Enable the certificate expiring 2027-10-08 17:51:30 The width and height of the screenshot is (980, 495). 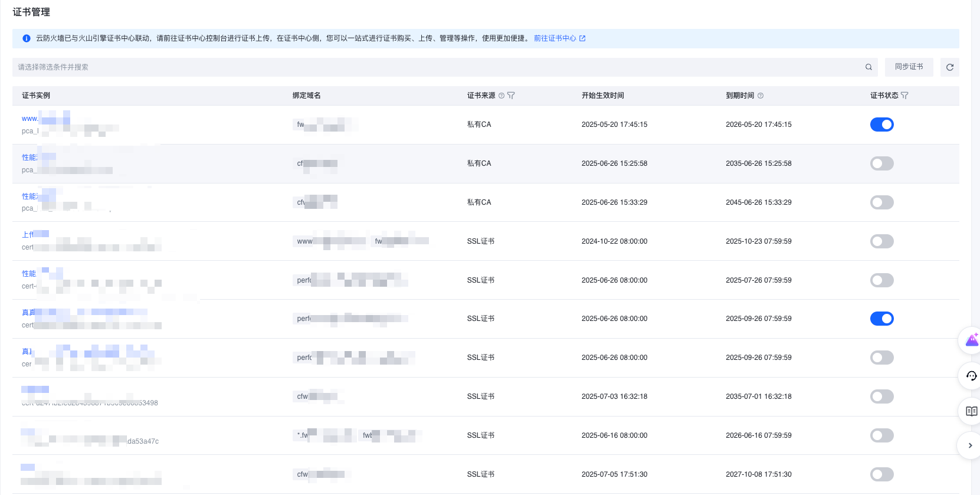882,474
